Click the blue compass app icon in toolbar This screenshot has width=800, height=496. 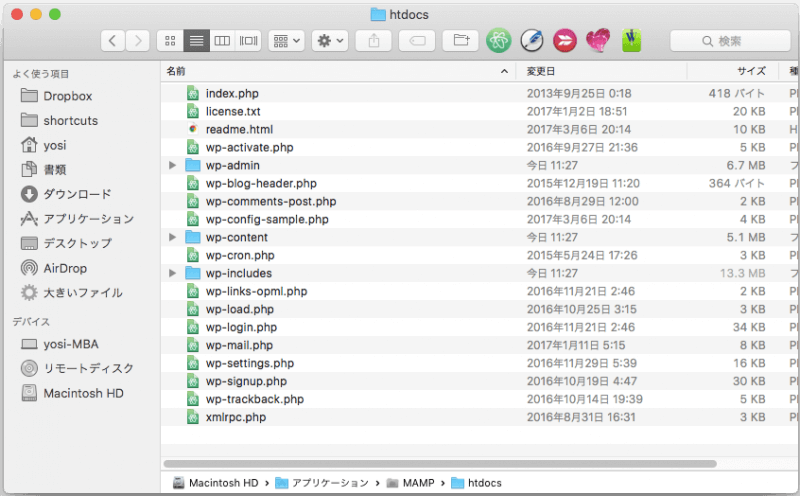[x=532, y=41]
